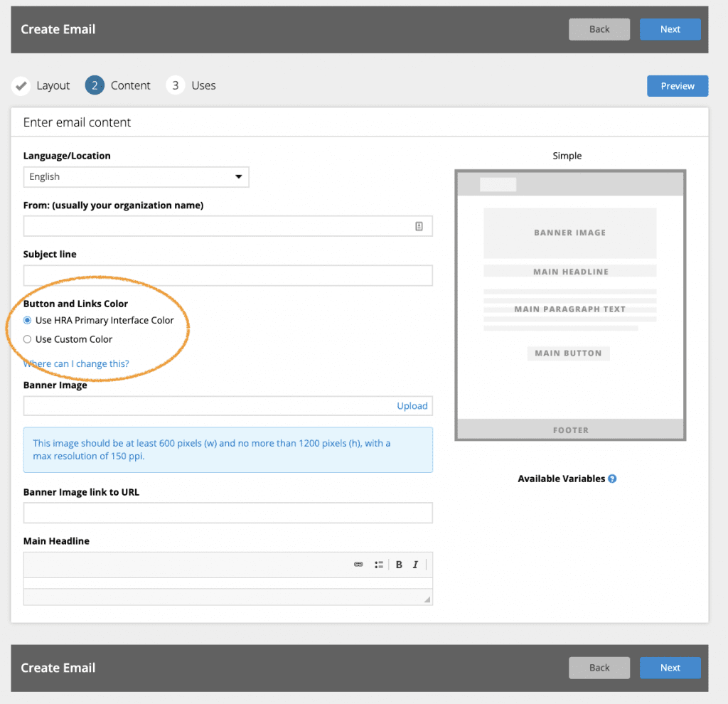Click the Layout step checkmark icon
This screenshot has height=704, width=728.
point(21,86)
